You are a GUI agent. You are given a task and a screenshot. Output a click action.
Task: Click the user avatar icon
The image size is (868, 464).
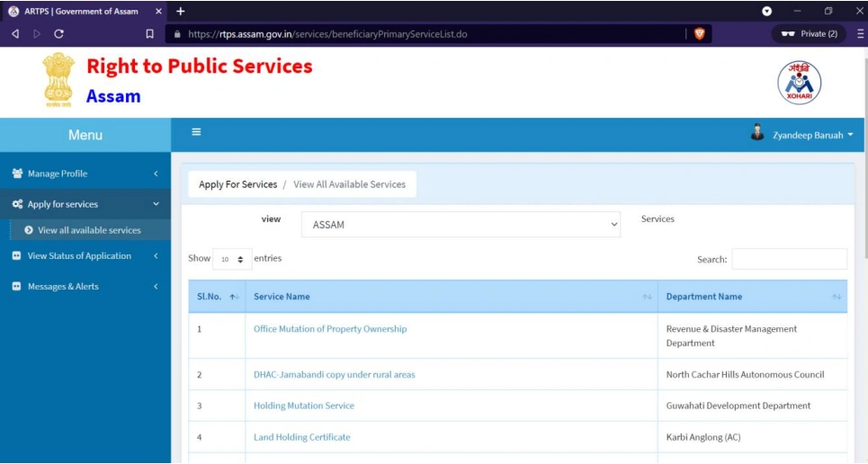pyautogui.click(x=757, y=132)
